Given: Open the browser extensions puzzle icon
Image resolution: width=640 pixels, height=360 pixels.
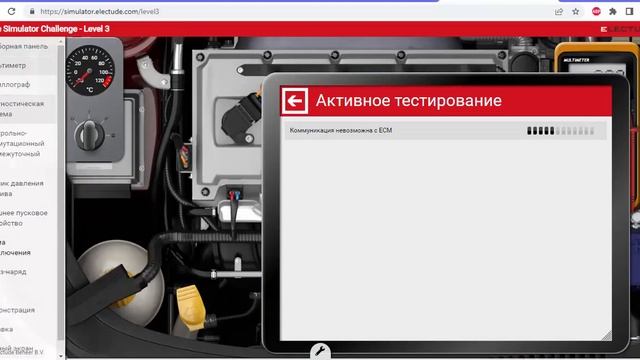Looking at the screenshot, I should pos(613,11).
